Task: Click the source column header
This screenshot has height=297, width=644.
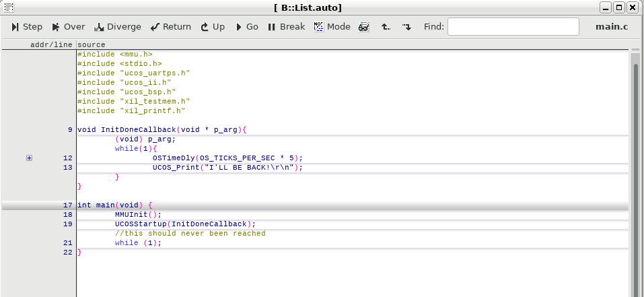Action: (x=91, y=44)
